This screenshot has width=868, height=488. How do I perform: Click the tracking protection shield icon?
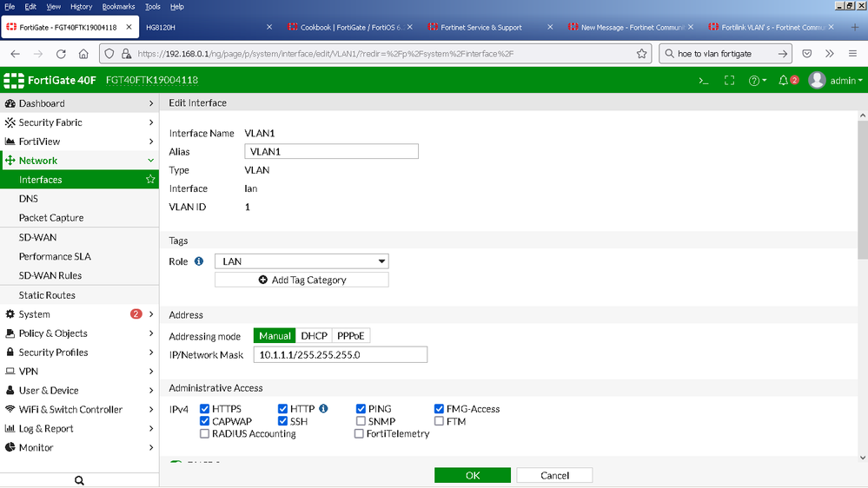109,54
